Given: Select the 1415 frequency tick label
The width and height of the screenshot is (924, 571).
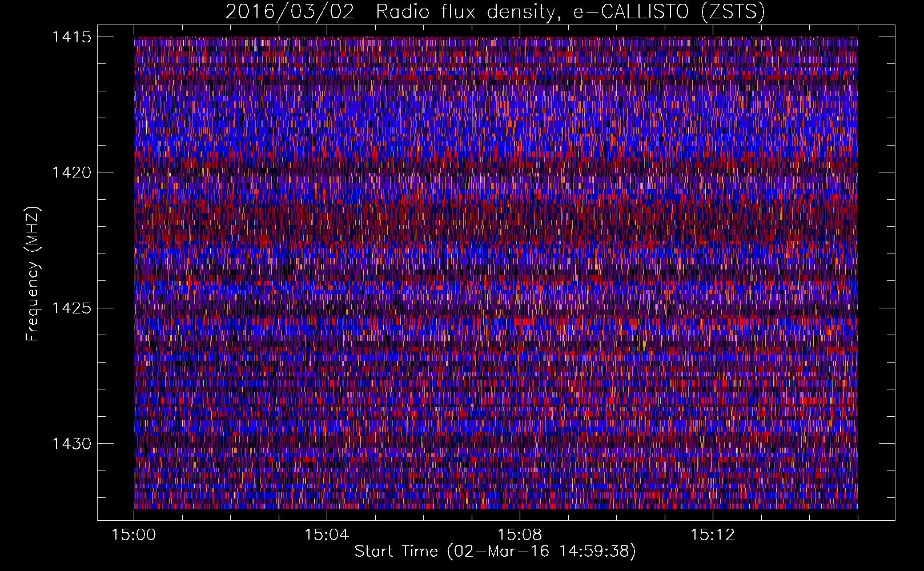Looking at the screenshot, I should pyautogui.click(x=71, y=37).
